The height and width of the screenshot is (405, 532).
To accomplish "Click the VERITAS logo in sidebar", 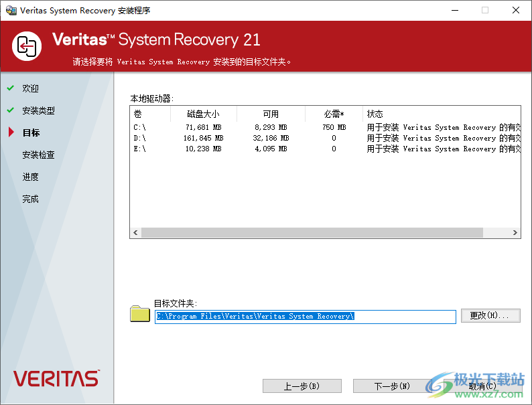I will point(56,379).
